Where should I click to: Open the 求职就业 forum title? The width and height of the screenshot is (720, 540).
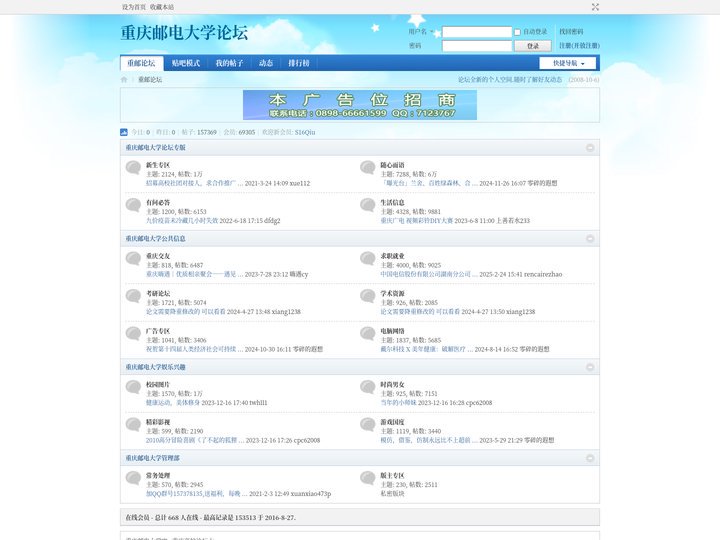(393, 256)
